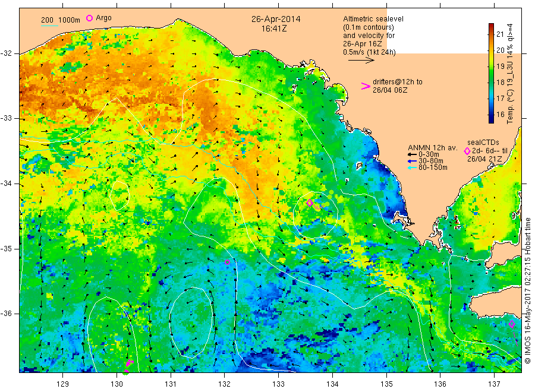The width and height of the screenshot is (535, 392).
Task: Click the -32 latitude axis label
Action: coord(6,53)
